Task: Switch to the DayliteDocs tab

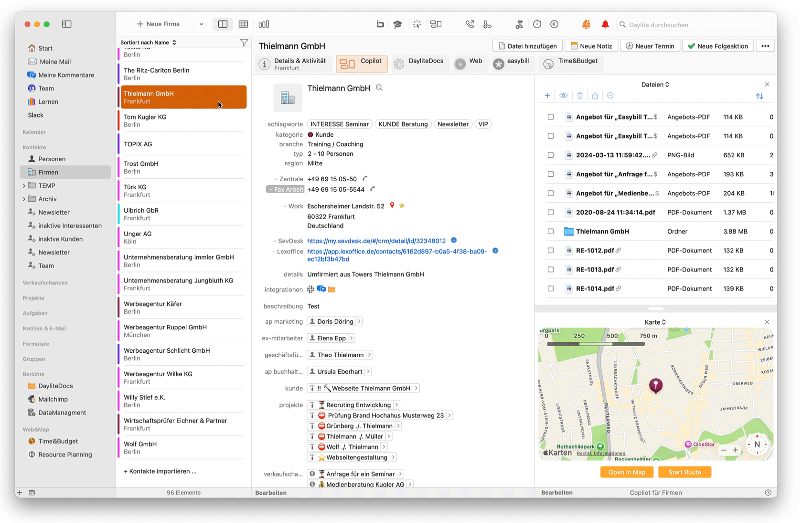Action: [419, 64]
